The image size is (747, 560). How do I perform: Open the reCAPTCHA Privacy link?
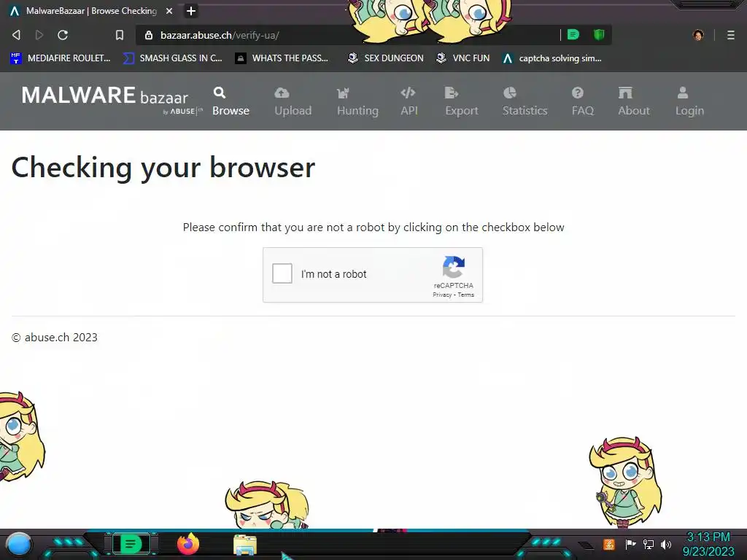point(442,295)
